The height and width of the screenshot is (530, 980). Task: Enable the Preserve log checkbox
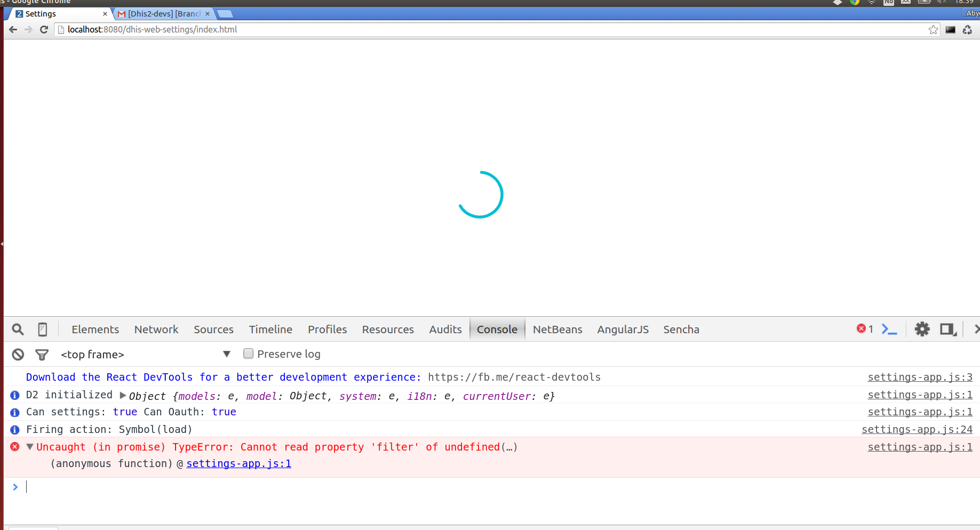248,354
